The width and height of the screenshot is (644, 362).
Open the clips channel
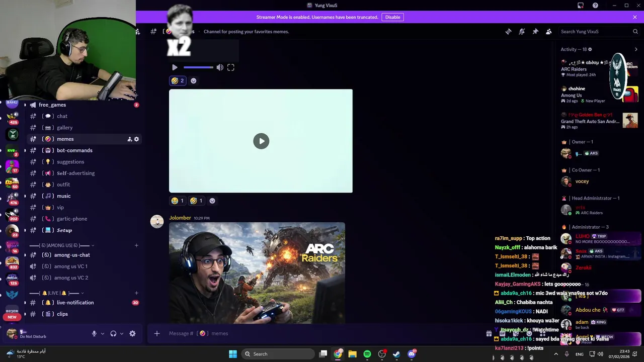(84, 314)
